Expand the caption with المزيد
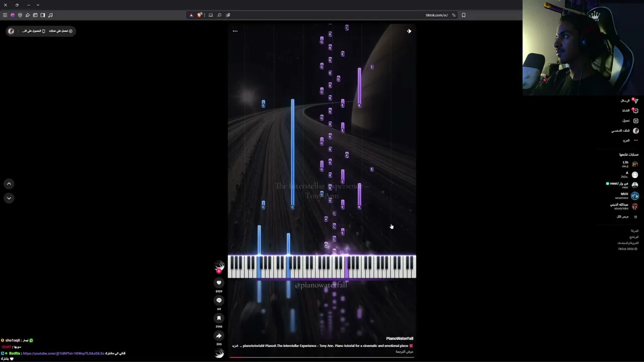Image resolution: width=644 pixels, height=362 pixels. (x=235, y=346)
